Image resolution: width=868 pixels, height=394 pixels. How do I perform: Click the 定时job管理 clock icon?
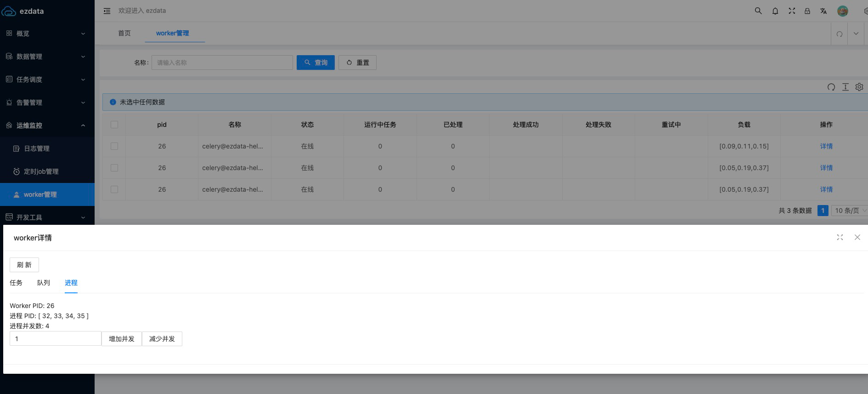17,171
